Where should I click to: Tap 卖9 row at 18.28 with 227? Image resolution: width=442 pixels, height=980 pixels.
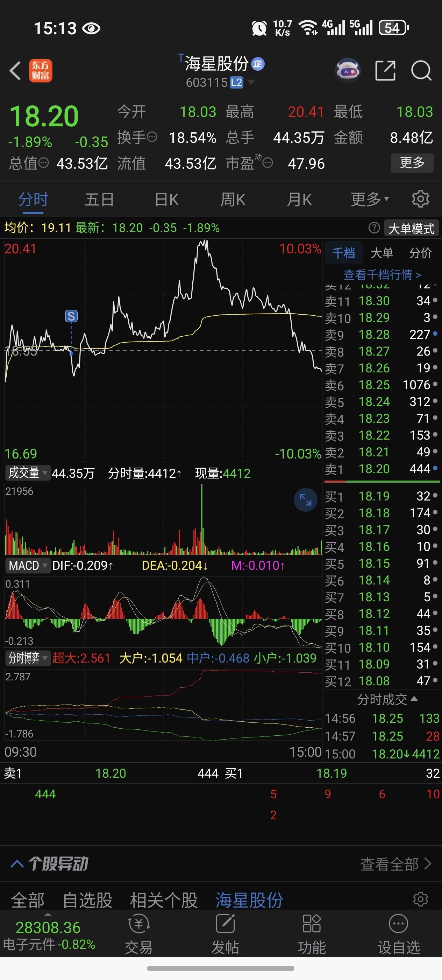tap(382, 334)
